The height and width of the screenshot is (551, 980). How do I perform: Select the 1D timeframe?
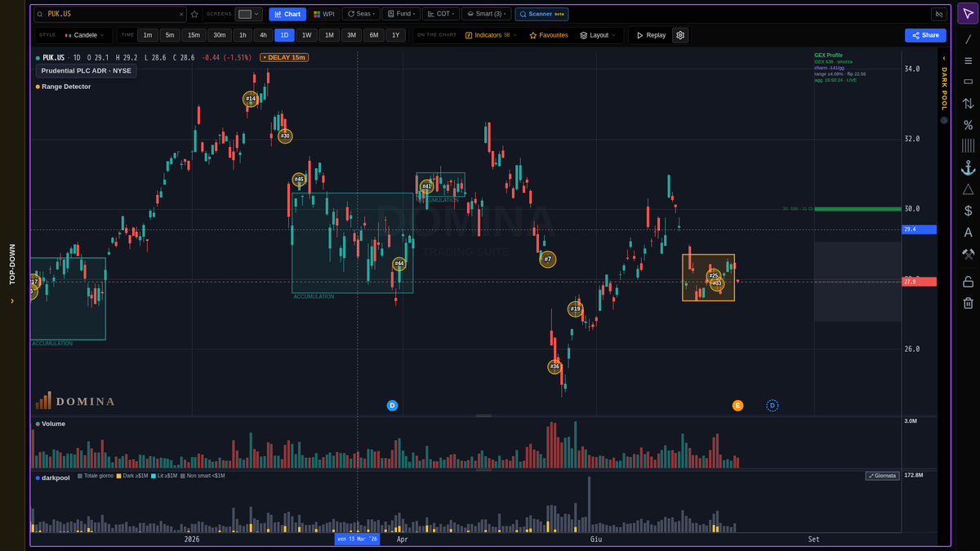click(284, 35)
